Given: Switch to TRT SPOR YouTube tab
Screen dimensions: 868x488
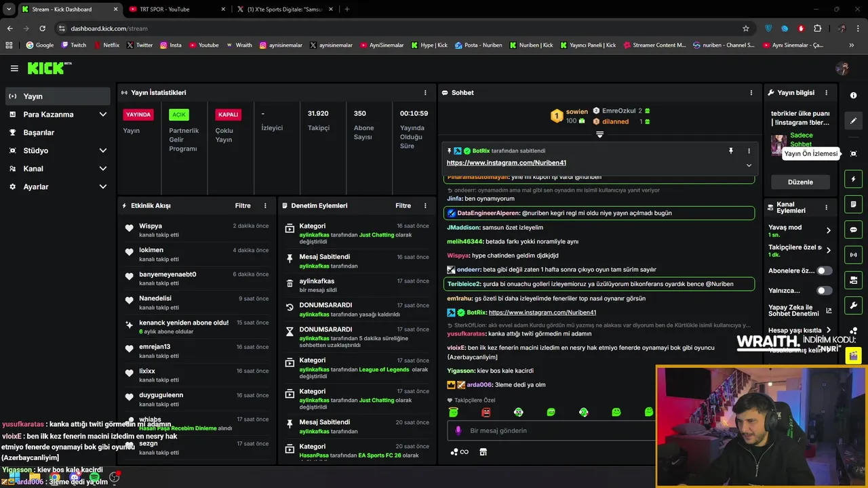Looking at the screenshot, I should tap(178, 9).
